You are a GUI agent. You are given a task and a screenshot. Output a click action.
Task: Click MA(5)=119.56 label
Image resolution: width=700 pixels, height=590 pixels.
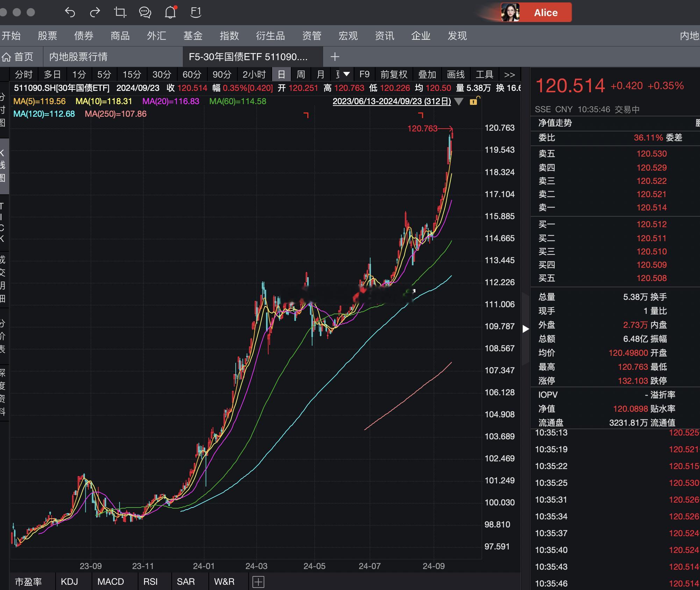click(x=40, y=101)
